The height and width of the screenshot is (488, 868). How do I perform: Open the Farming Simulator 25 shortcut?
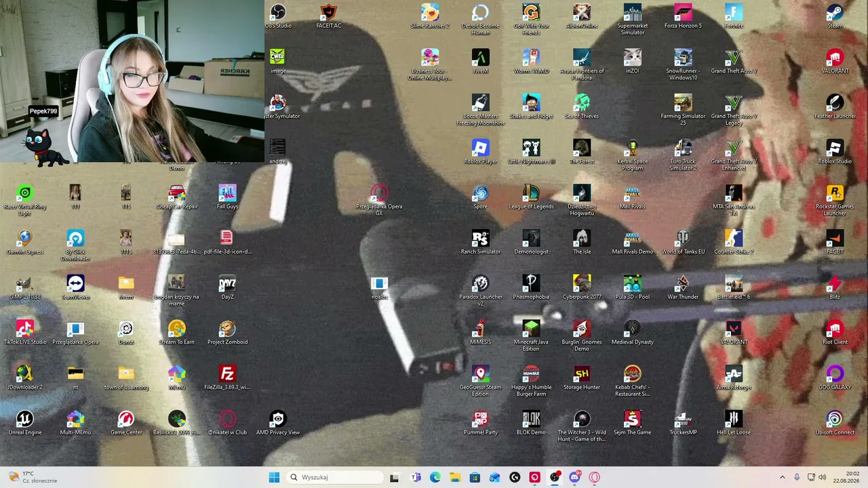683,110
